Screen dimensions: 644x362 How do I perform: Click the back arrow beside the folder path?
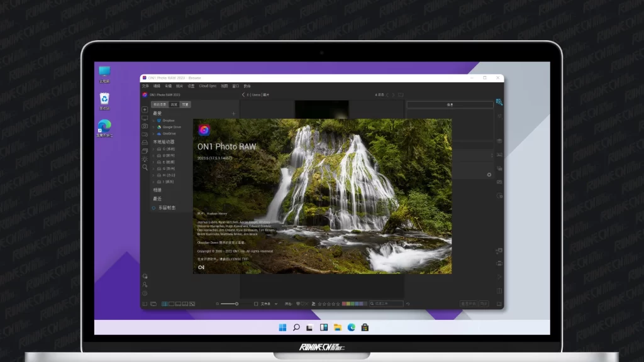(x=243, y=95)
